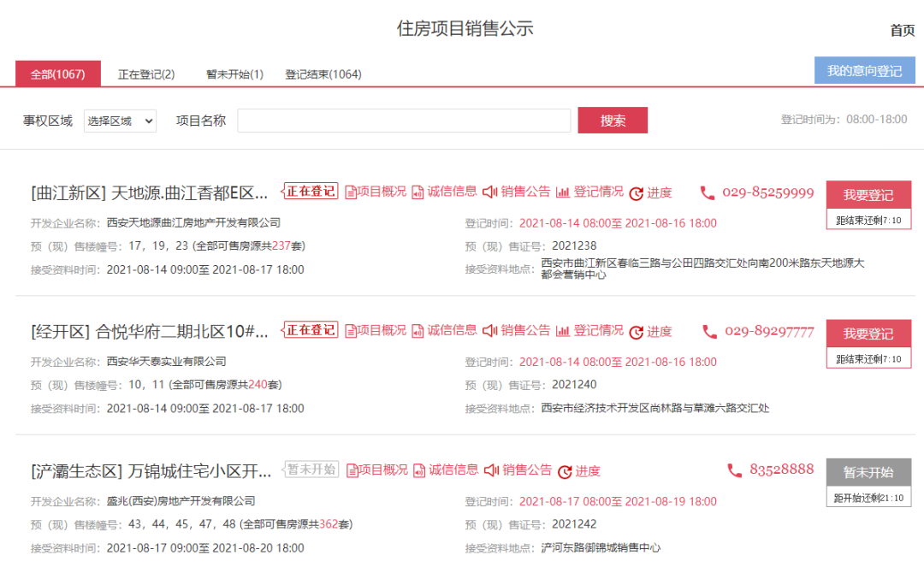Click countdown 距开始还剩21:10
The height and width of the screenshot is (573, 924).
pyautogui.click(x=868, y=499)
